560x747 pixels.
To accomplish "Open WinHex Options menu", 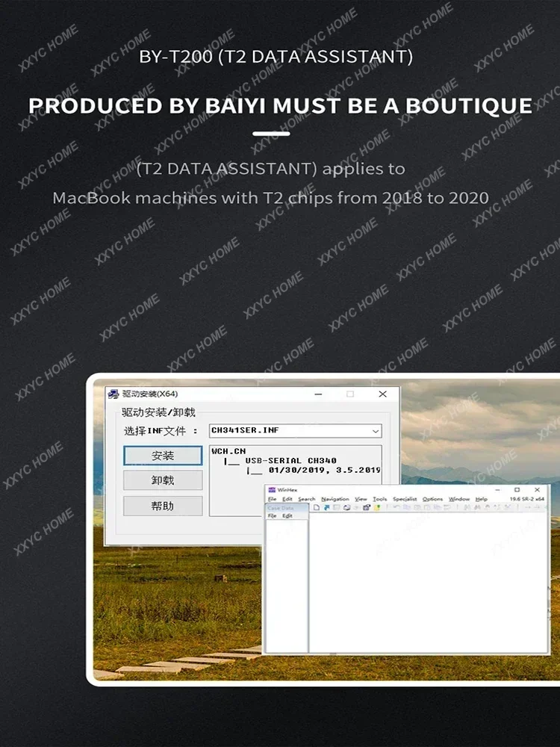I will tap(432, 499).
